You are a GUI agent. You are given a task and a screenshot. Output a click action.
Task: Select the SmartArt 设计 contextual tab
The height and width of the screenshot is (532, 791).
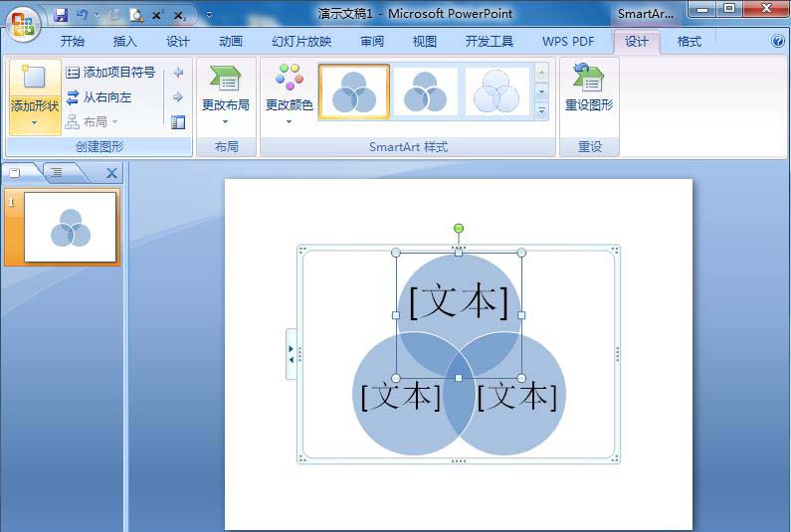point(636,42)
